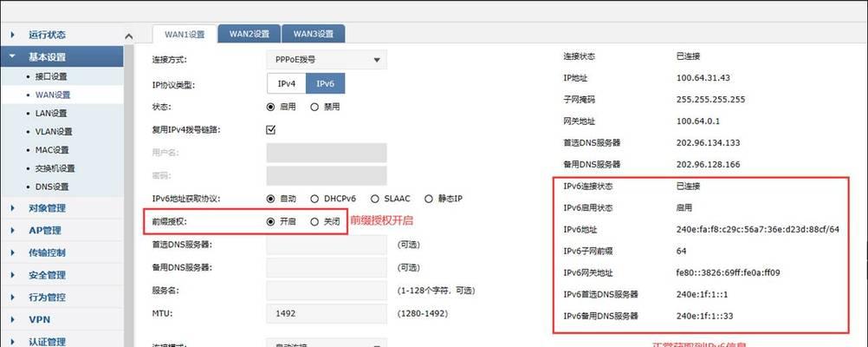The height and width of the screenshot is (347, 868).
Task: Turn 前缀授权 to 关闭
Action: pos(314,222)
